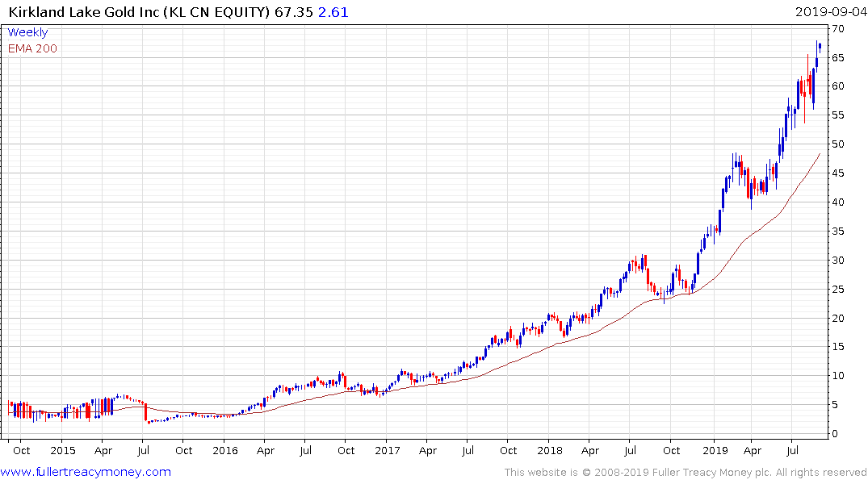Click the 70 price axis label
Image resolution: width=868 pixels, height=484 pixels.
(x=838, y=29)
